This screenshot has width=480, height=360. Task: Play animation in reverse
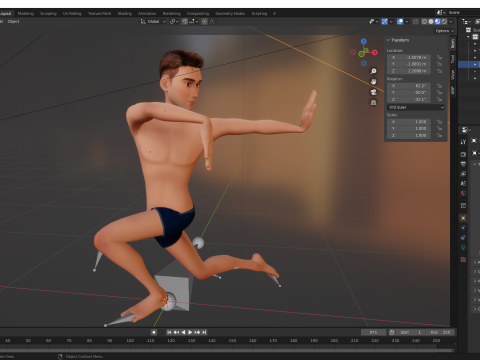pos(183,332)
